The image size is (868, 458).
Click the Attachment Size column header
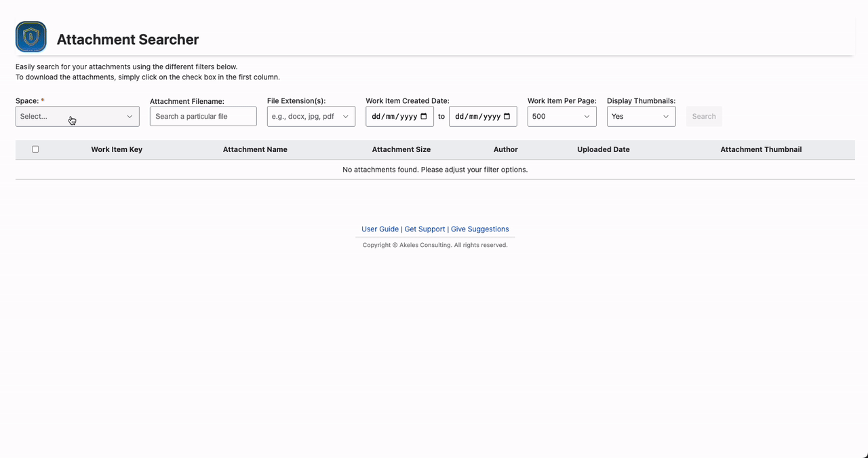[401, 149]
